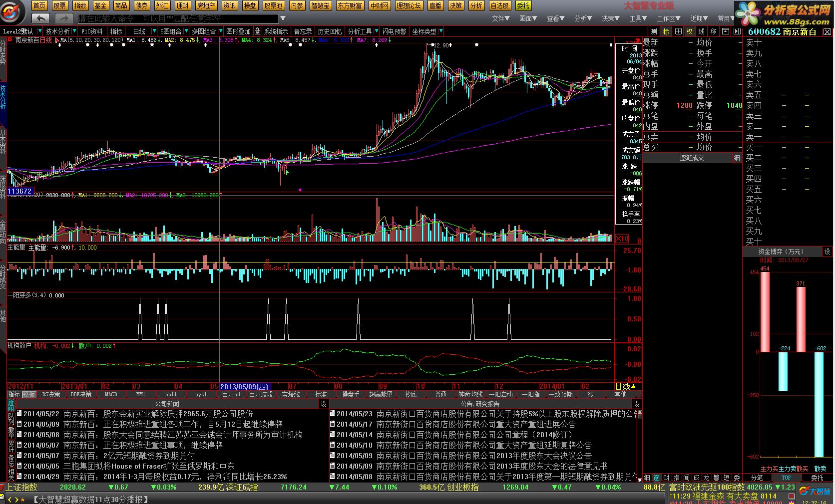Open 技术分析 dropdown arrow
This screenshot has width=835, height=504.
click(73, 31)
